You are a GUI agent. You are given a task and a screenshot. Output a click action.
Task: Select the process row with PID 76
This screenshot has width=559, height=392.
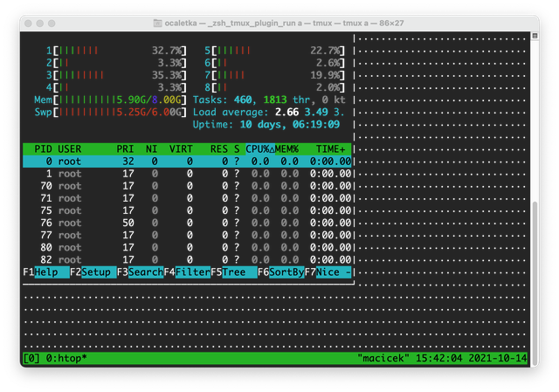click(187, 224)
